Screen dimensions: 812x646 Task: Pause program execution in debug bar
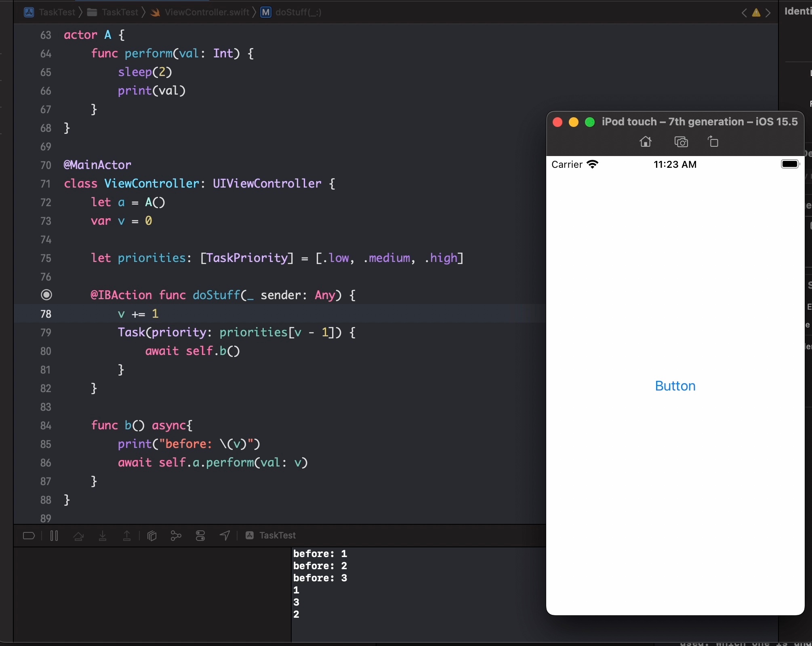point(54,536)
